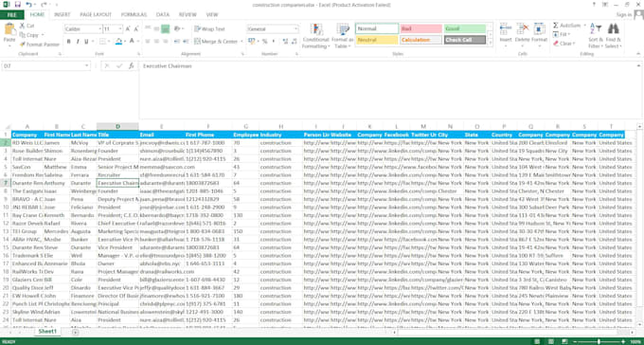Image resolution: width=644 pixels, height=345 pixels.
Task: Apply the Normal cell style
Action: (x=377, y=28)
